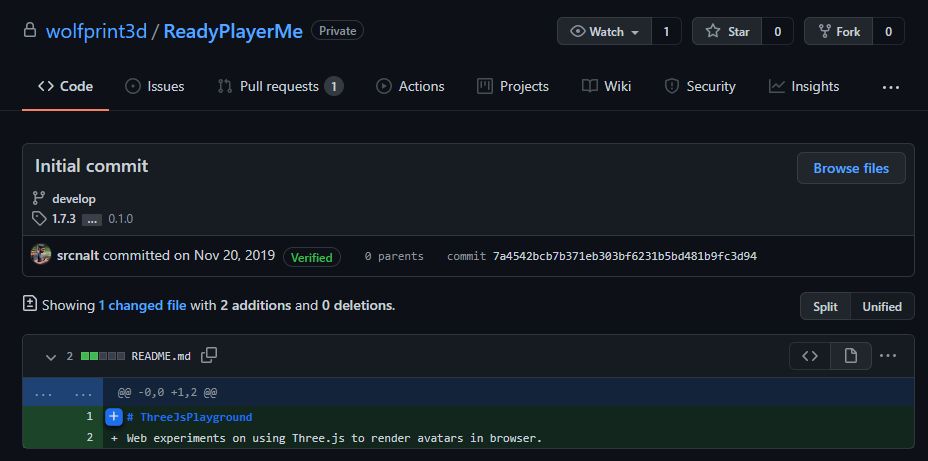Open the Issues tab
The image size is (928, 461).
154,86
